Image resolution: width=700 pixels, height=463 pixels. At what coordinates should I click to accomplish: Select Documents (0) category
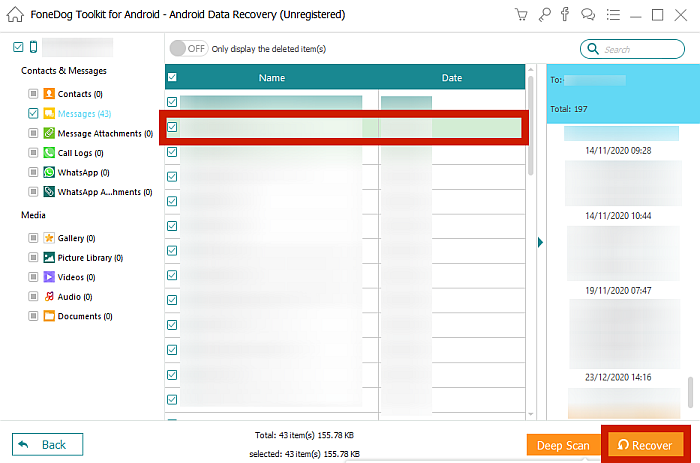tap(85, 317)
